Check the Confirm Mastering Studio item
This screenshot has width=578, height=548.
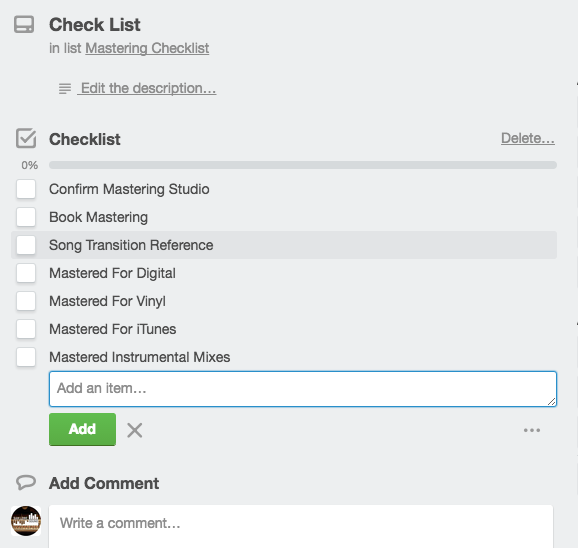26,189
